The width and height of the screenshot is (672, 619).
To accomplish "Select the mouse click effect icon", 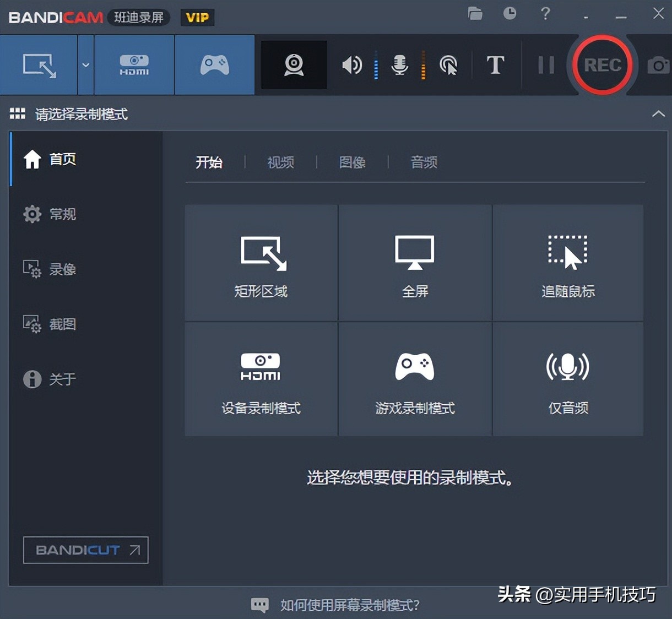I will point(448,64).
